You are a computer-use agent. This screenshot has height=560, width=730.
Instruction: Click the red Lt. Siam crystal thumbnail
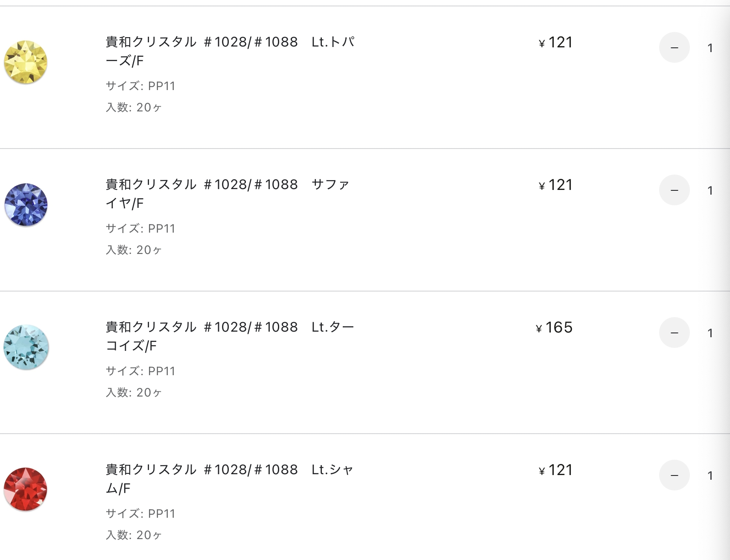(26, 489)
